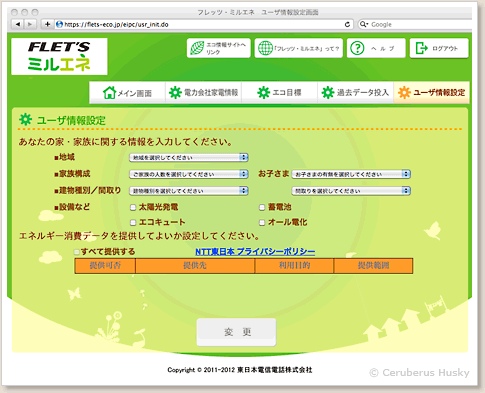Viewport: 485px width, 393px height.
Task: Open the NTT東日本 プライバシーポリシー link
Action: 255,252
